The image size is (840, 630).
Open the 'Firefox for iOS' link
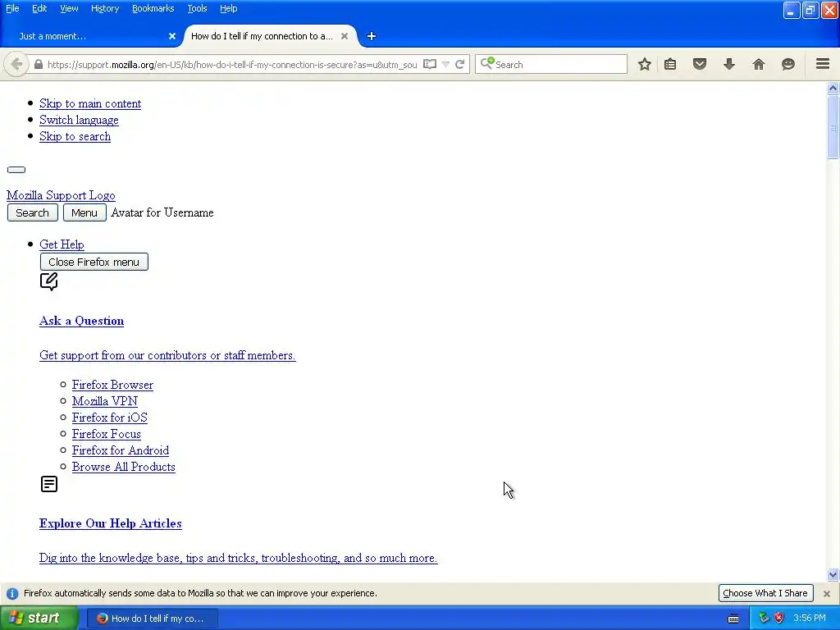pyautogui.click(x=109, y=418)
